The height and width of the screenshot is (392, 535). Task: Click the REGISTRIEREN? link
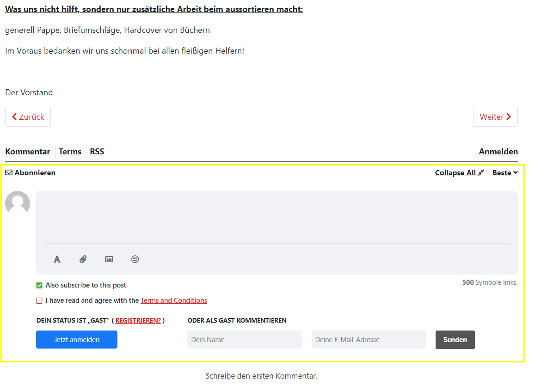[x=138, y=320]
